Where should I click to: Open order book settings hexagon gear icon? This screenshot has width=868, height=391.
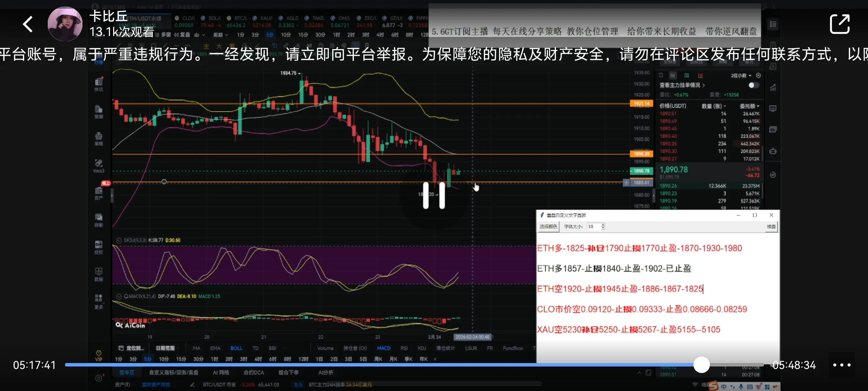pyautogui.click(x=758, y=75)
